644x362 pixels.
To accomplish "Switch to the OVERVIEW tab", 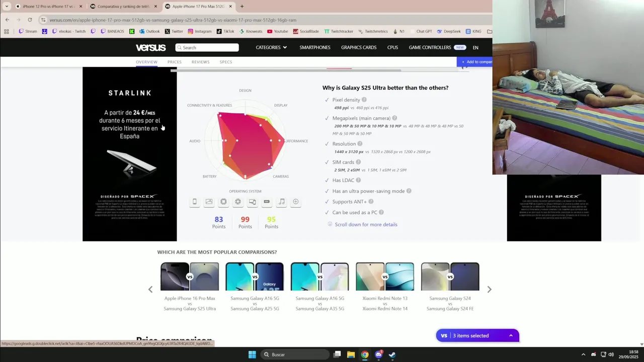I will [146, 62].
